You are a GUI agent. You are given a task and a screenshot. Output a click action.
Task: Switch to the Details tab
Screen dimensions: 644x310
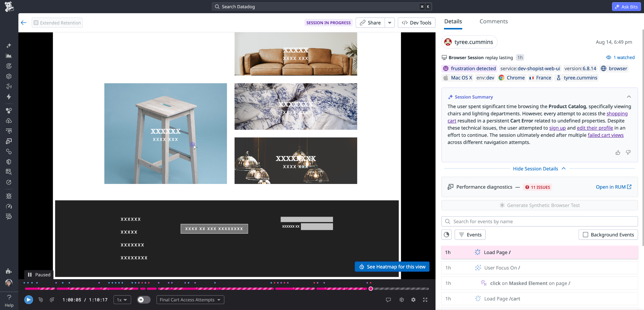click(x=453, y=21)
